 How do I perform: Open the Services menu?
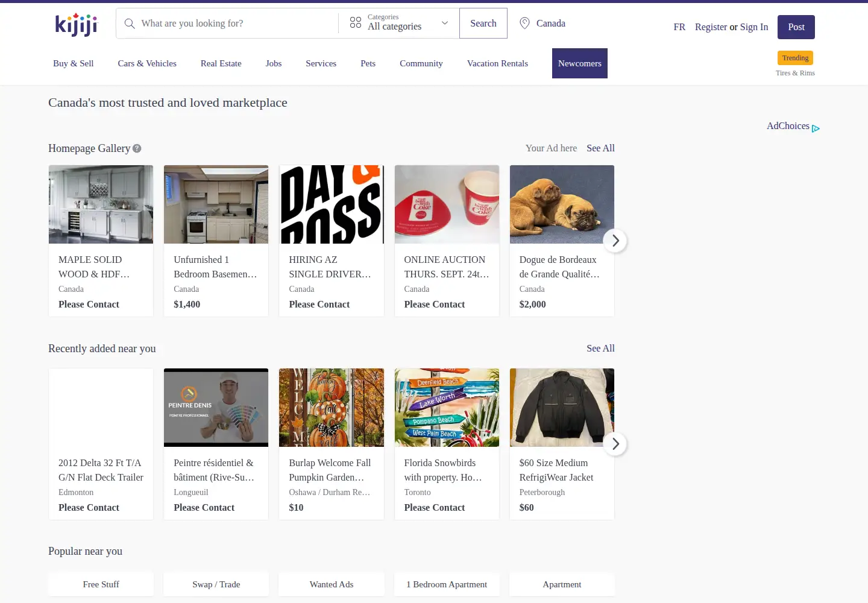(x=321, y=63)
